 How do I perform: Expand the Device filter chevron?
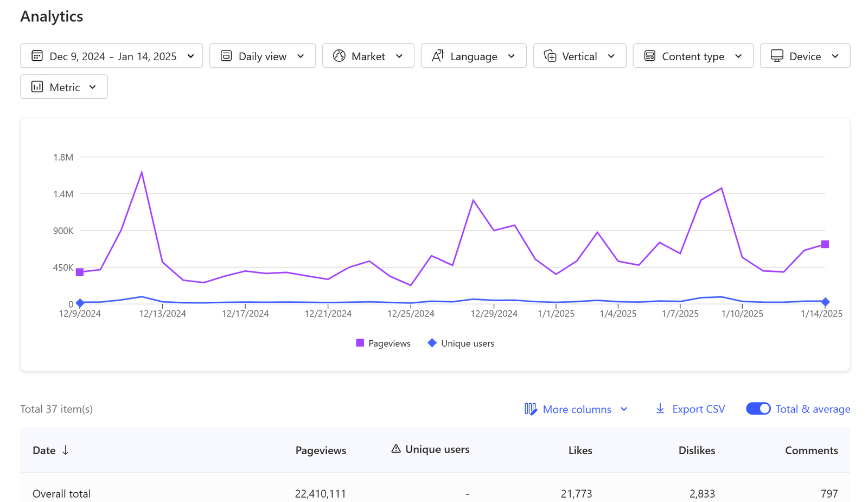[835, 56]
